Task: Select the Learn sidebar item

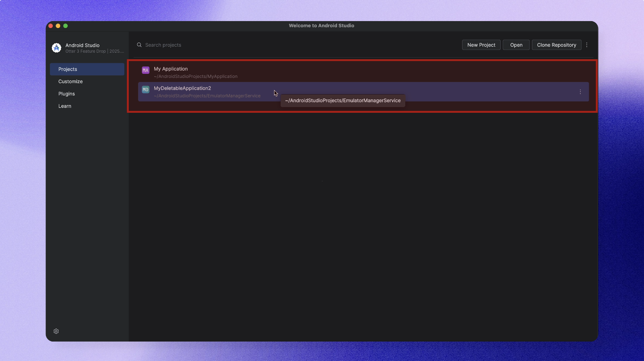Action: (65, 106)
